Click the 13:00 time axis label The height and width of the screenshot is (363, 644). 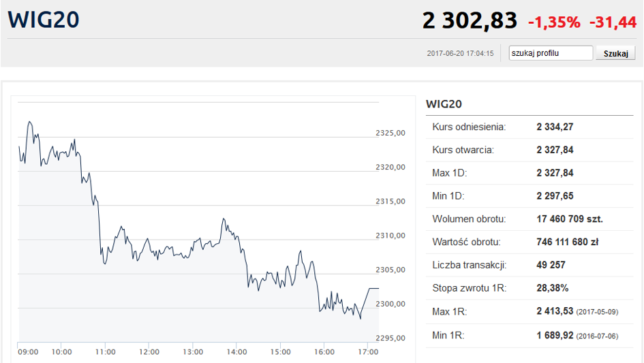[x=193, y=352]
